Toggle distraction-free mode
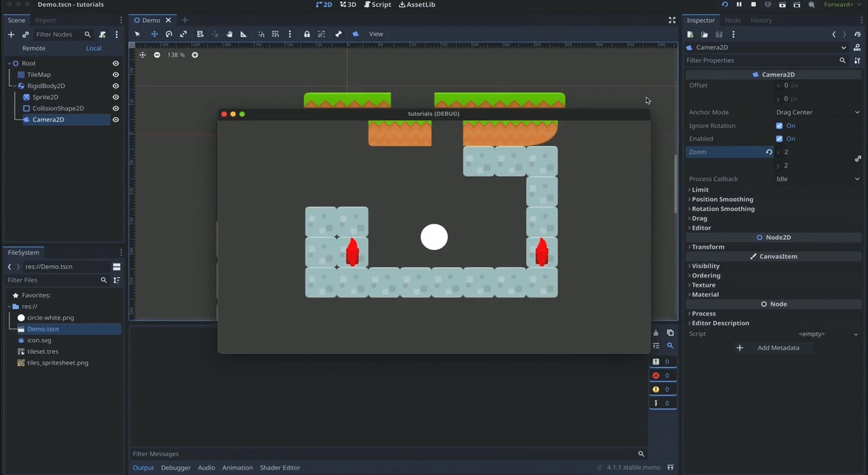 [x=672, y=20]
